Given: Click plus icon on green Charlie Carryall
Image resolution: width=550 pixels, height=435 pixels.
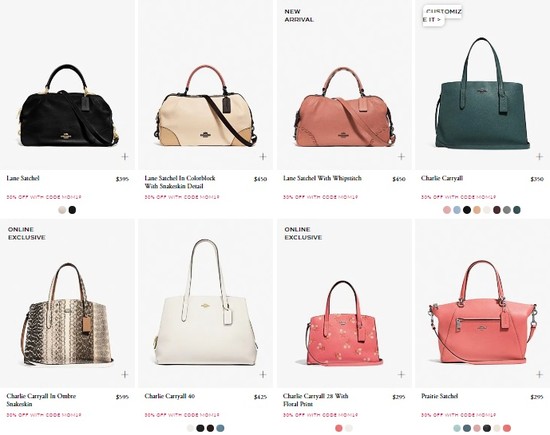Looking at the screenshot, I should [x=539, y=156].
